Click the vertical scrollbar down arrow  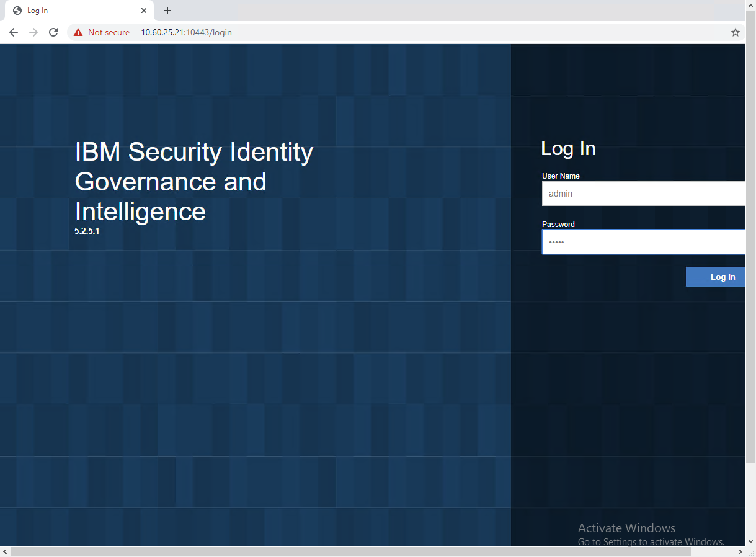(751, 541)
